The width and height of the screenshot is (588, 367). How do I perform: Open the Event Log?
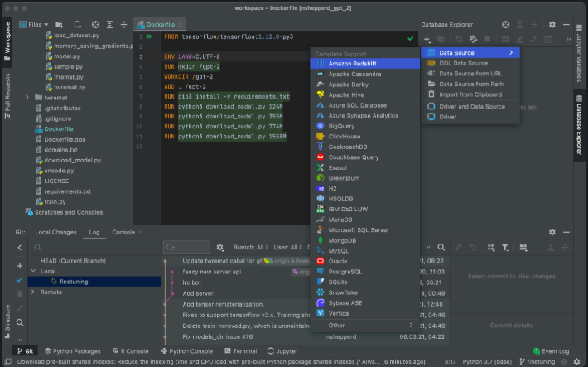[552, 351]
